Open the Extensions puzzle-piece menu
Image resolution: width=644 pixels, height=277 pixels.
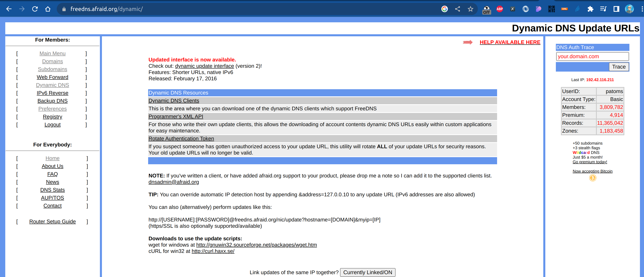591,9
